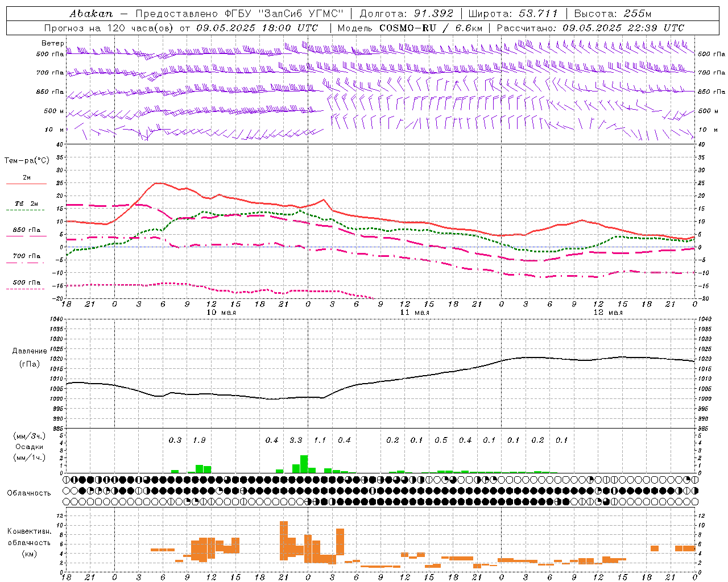Click the Облачность cloud cover label

click(x=29, y=493)
